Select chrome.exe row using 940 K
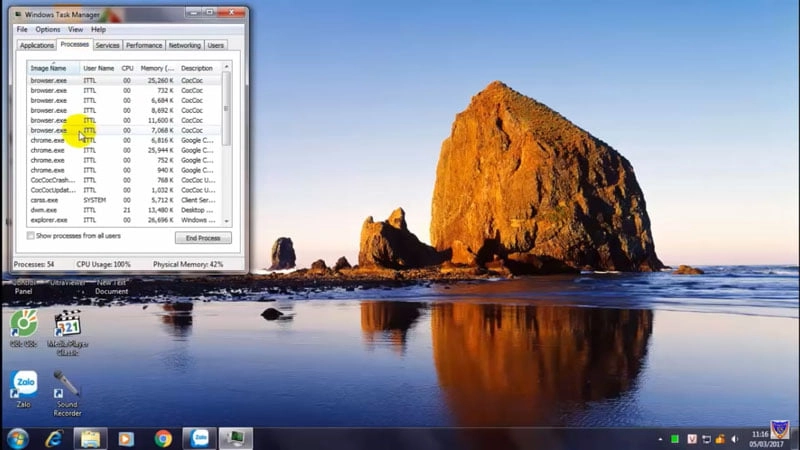The height and width of the screenshot is (450, 800). [x=124, y=170]
